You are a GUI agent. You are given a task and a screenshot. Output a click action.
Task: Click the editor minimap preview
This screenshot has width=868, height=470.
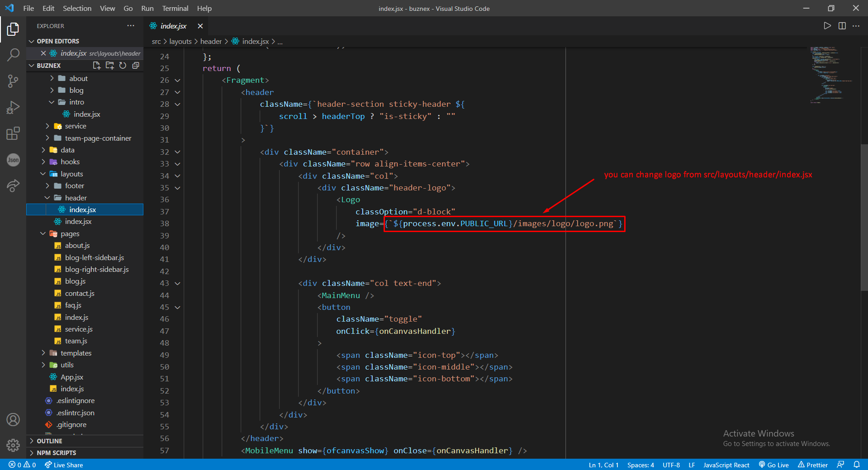click(x=831, y=75)
